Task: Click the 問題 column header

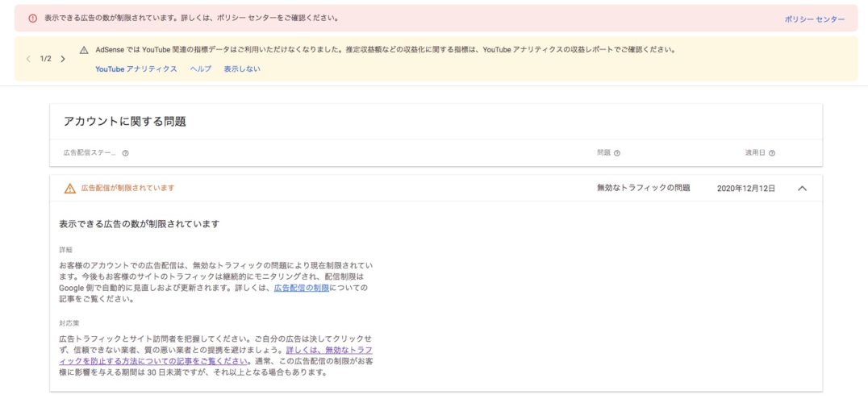Action: (x=603, y=153)
